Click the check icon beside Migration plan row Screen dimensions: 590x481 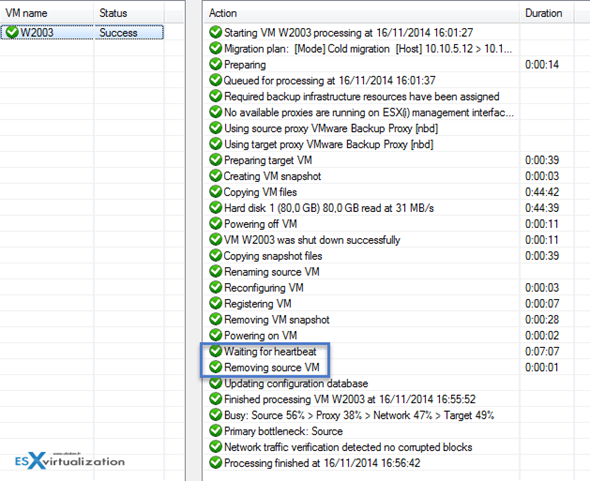click(x=216, y=48)
